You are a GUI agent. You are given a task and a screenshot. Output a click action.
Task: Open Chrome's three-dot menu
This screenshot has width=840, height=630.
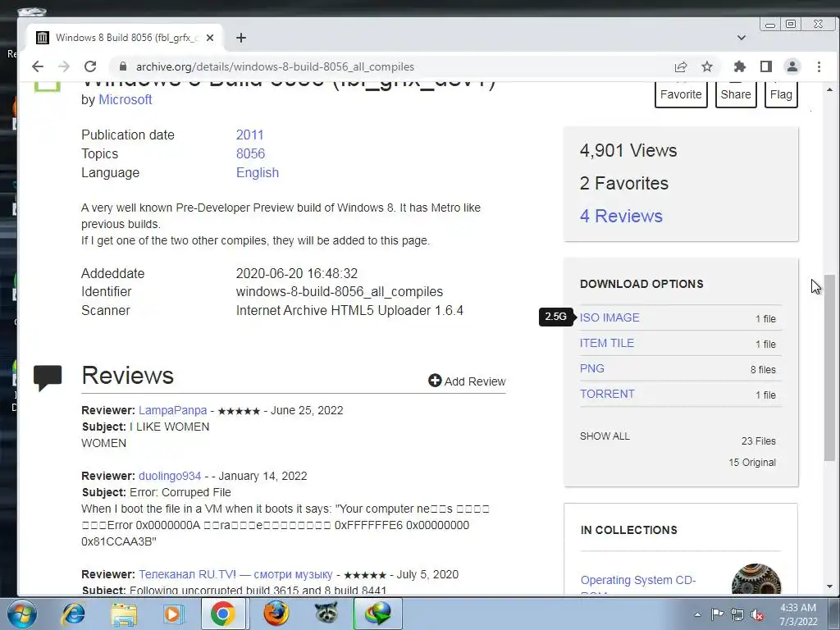pos(819,66)
